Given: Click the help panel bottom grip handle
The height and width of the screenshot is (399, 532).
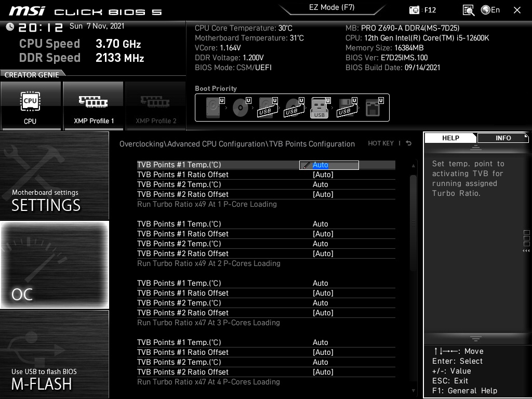Looking at the screenshot, I should [476, 339].
